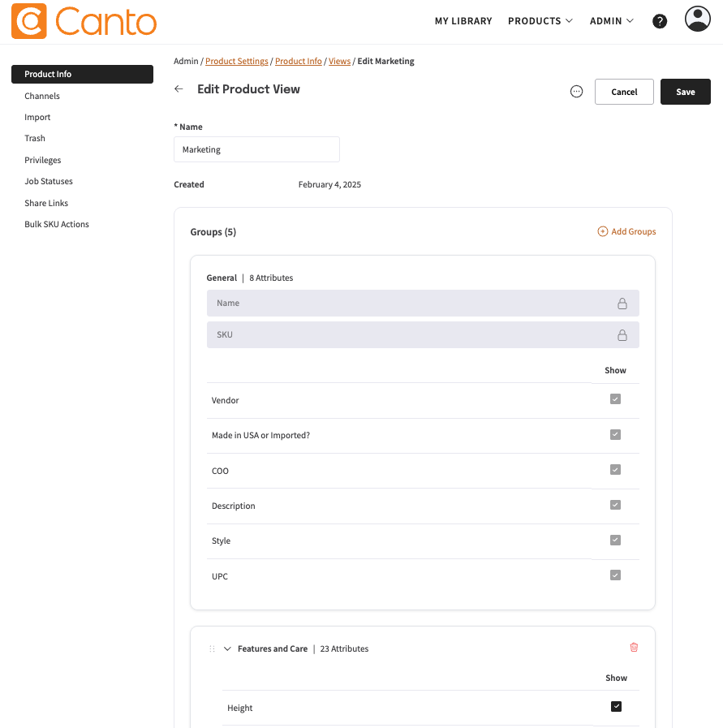Image resolution: width=723 pixels, height=728 pixels.
Task: Click the 'Style' attribute label
Action: [x=221, y=541]
